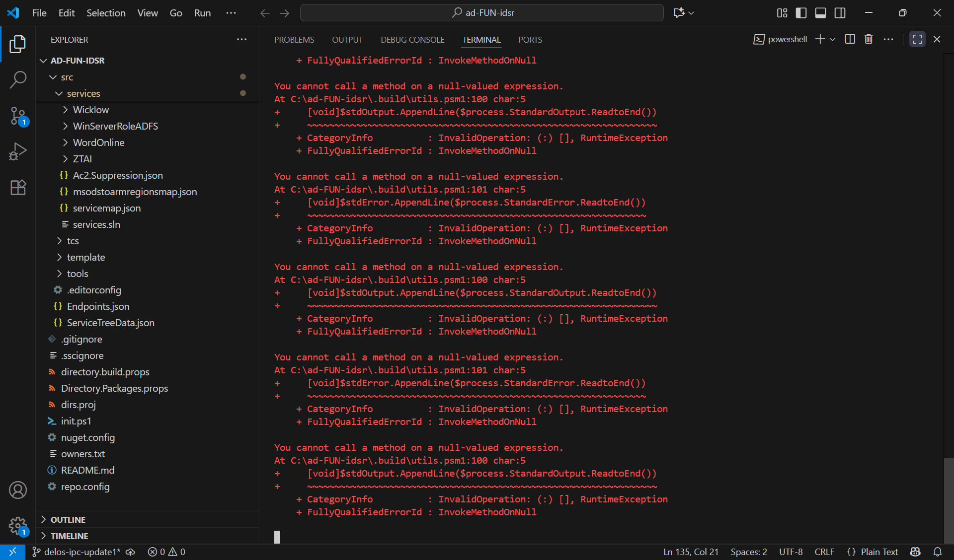
Task: Open Source Control view
Action: pos(18,116)
